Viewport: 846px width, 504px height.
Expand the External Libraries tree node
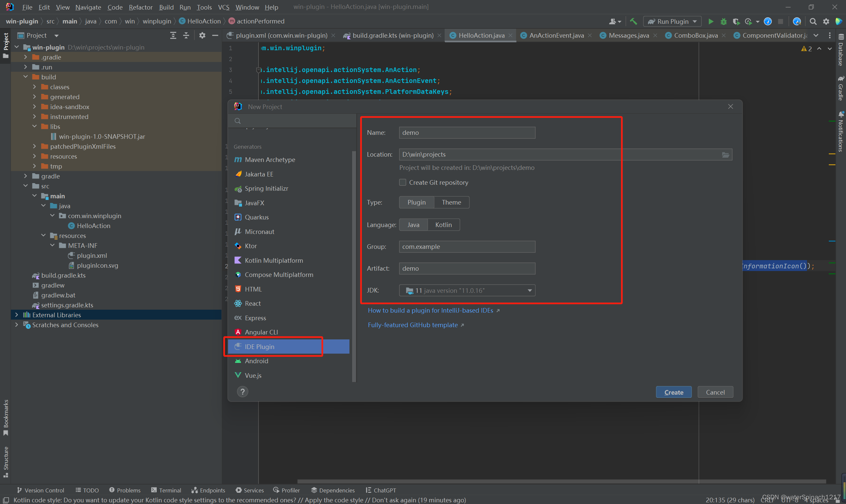[x=16, y=315]
